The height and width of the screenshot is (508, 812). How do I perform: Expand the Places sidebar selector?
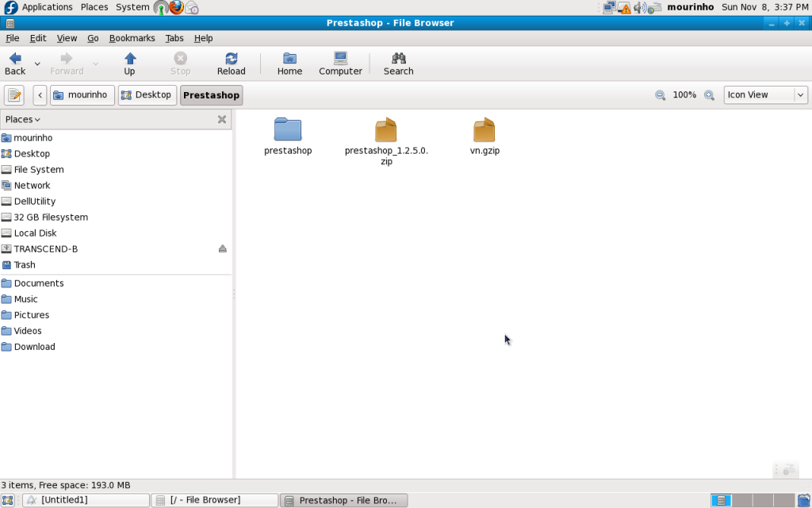tap(23, 119)
